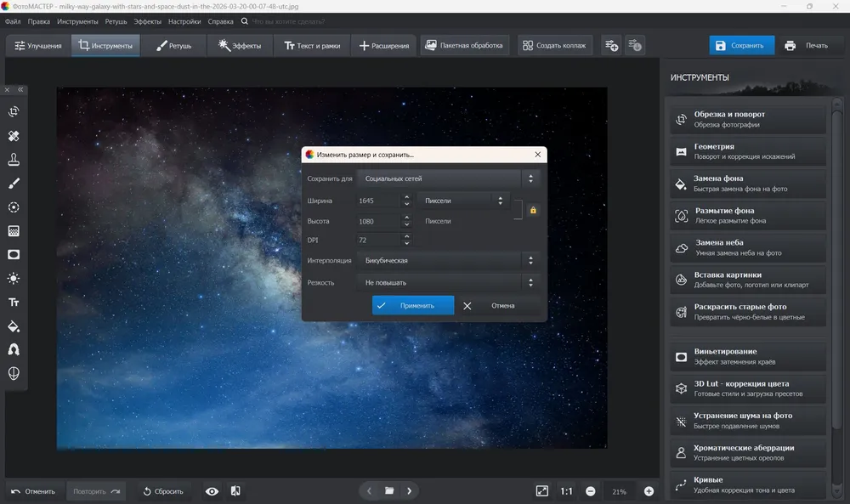Click the fit-to-screen icon in bottom bar

(542, 491)
